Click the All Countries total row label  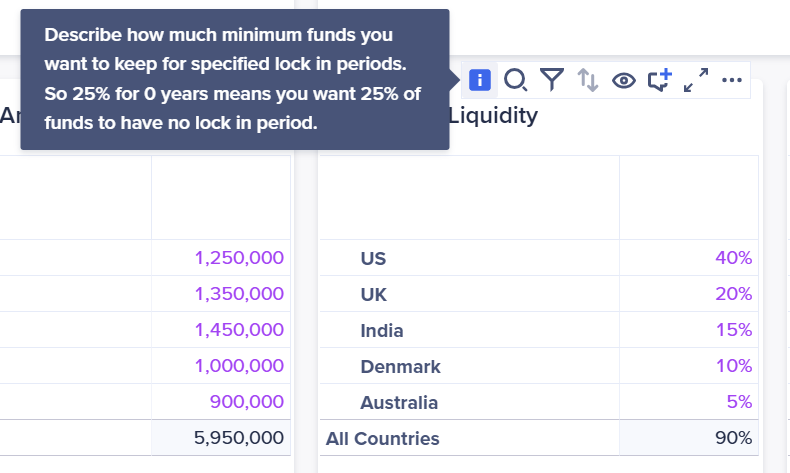coord(382,439)
